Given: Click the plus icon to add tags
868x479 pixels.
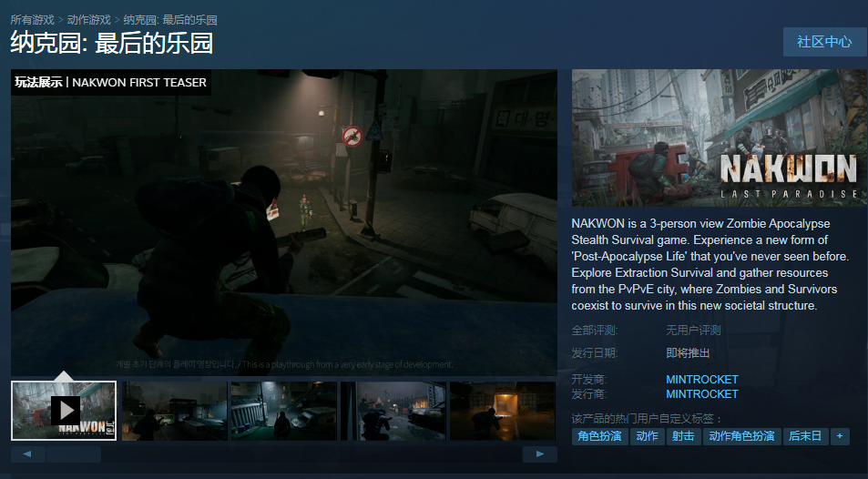Looking at the screenshot, I should click(x=839, y=436).
